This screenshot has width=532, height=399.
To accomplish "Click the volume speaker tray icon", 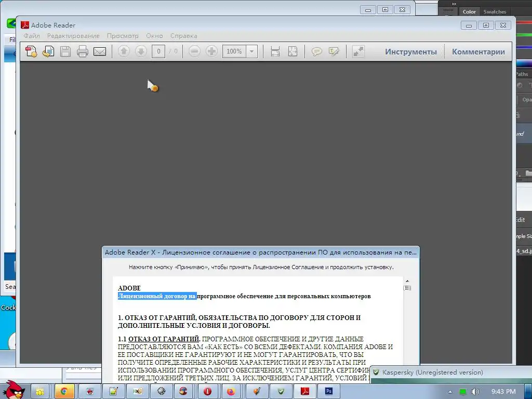I will click(475, 392).
